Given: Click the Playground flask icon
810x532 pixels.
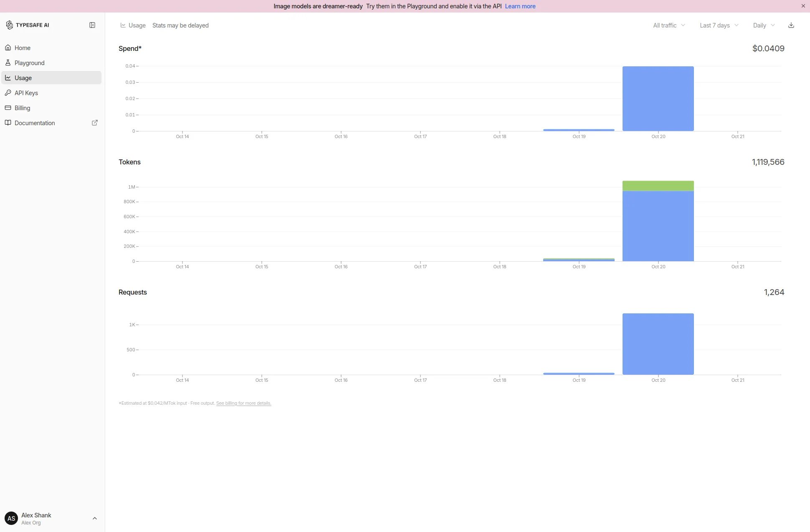Looking at the screenshot, I should pos(8,63).
